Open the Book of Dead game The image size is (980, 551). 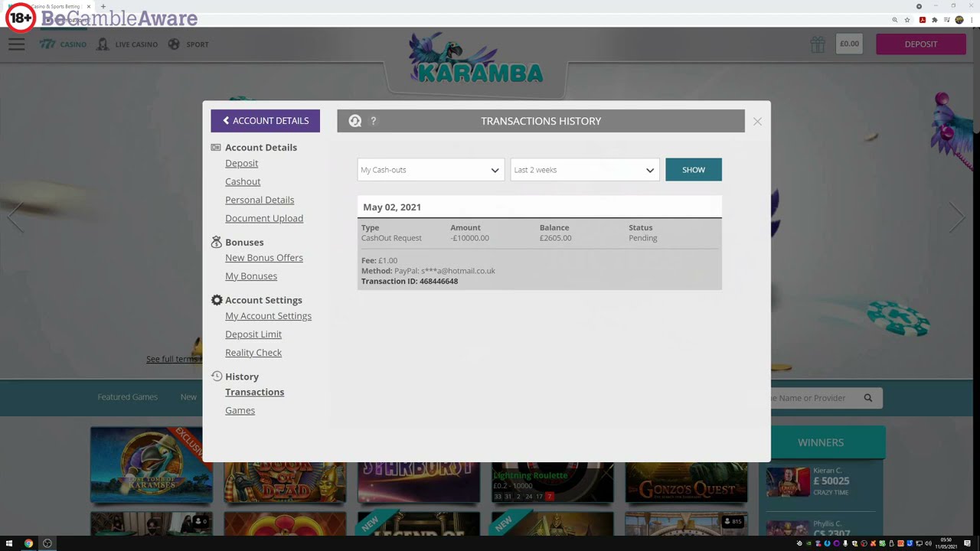click(285, 483)
